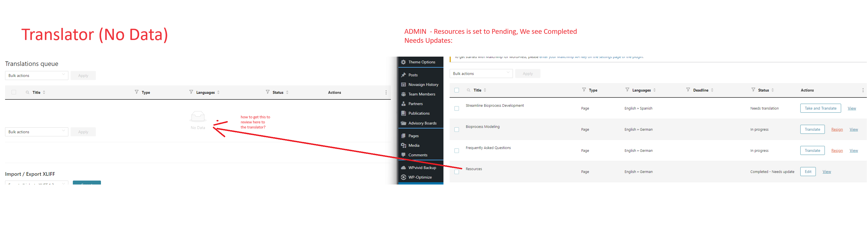Screen dimensions: 868x240
Task: Click the Languages filter icon in translator queue
Action: [x=191, y=92]
